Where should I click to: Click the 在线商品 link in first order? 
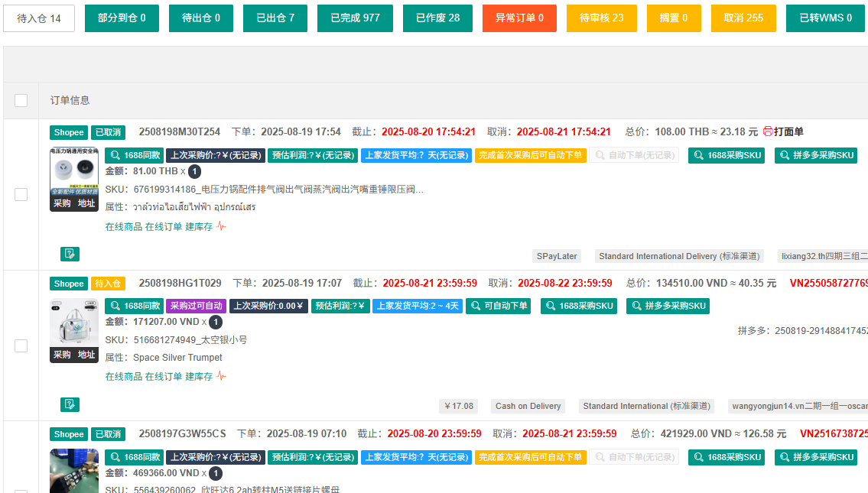tap(123, 227)
